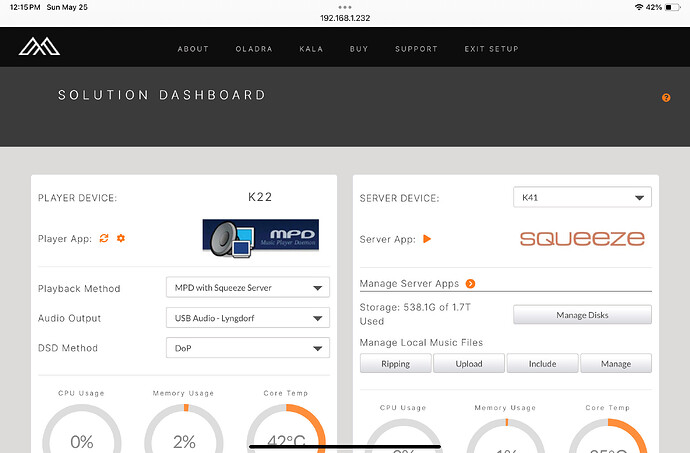Click the Manage Server Apps link
This screenshot has height=453, width=690.
(x=409, y=284)
